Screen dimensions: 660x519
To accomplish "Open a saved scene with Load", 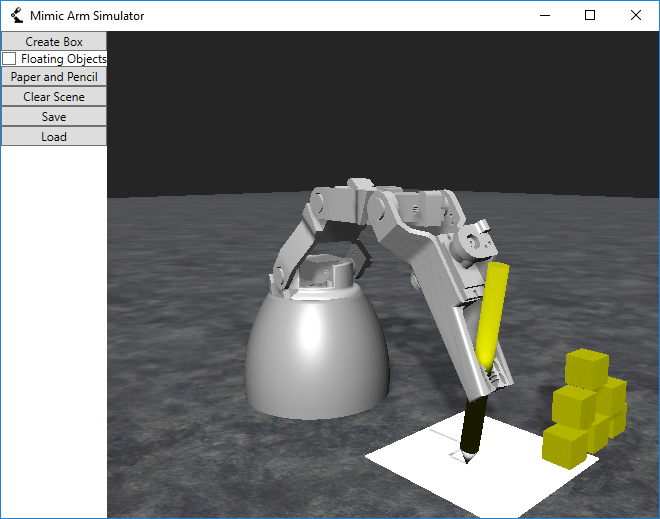I will click(x=54, y=136).
